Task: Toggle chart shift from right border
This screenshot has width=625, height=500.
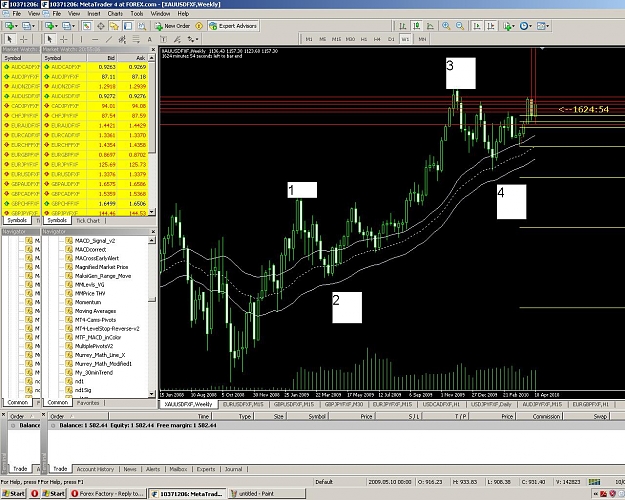Action: point(491,26)
